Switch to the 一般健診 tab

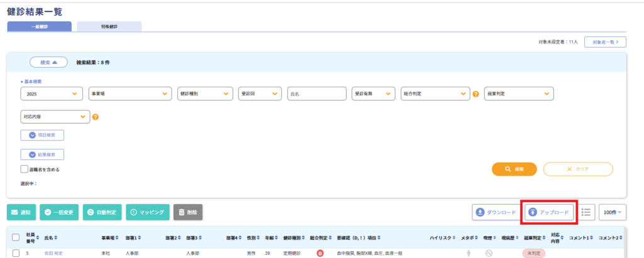pos(40,26)
